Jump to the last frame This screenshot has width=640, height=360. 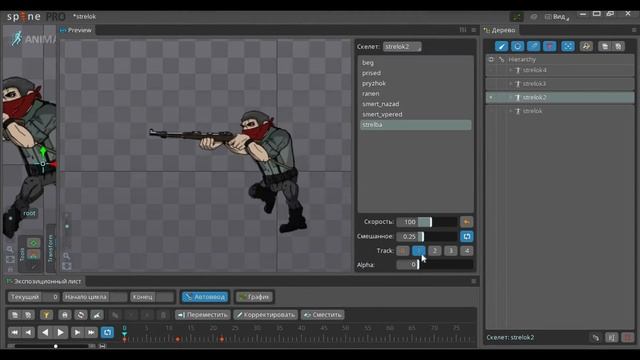coord(91,332)
